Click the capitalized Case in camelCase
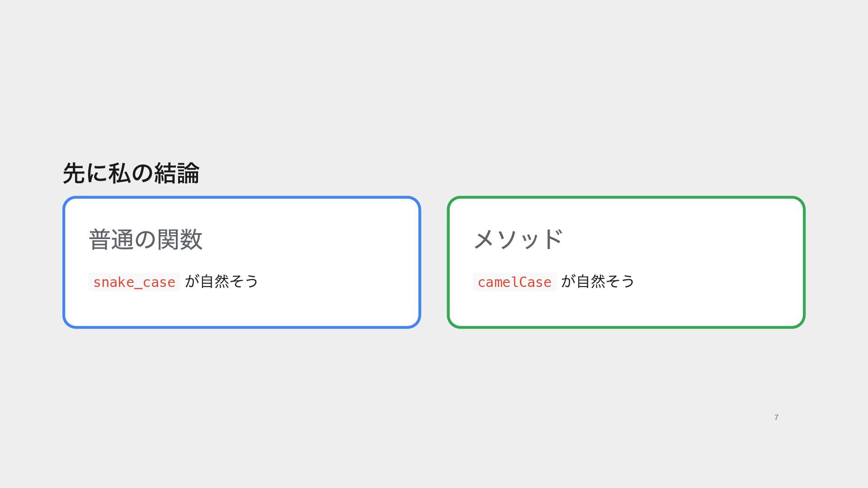This screenshot has height=488, width=868. coord(535,282)
